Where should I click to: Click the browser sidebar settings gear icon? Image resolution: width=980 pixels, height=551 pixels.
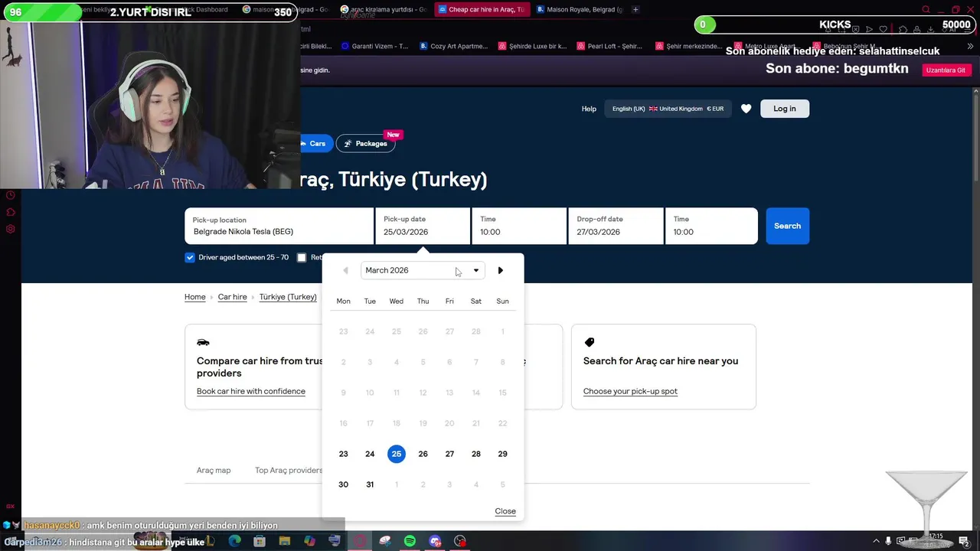[x=11, y=229]
